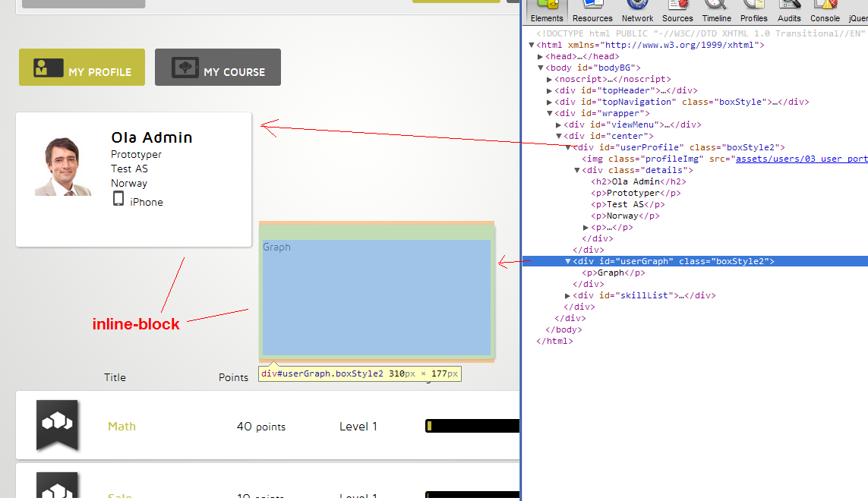Click the course icon on MY COURSE
This screenshot has width=868, height=501.
point(185,68)
